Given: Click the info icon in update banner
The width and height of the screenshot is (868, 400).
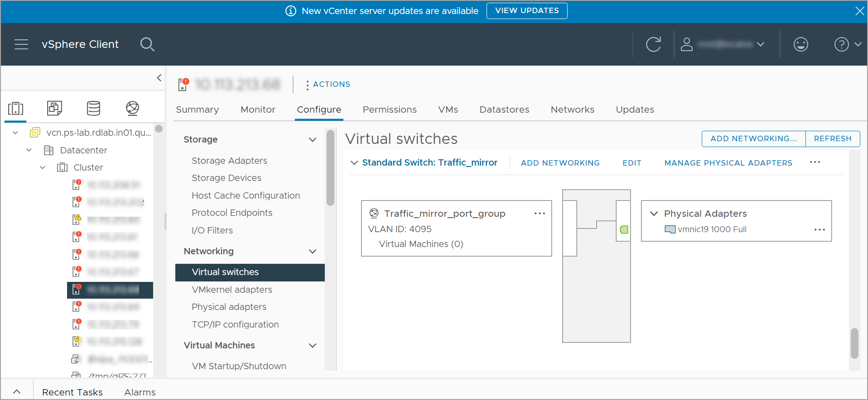Looking at the screenshot, I should 291,11.
